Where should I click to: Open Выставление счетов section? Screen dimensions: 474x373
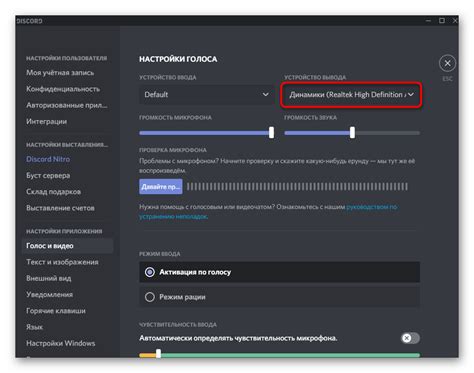(x=60, y=208)
